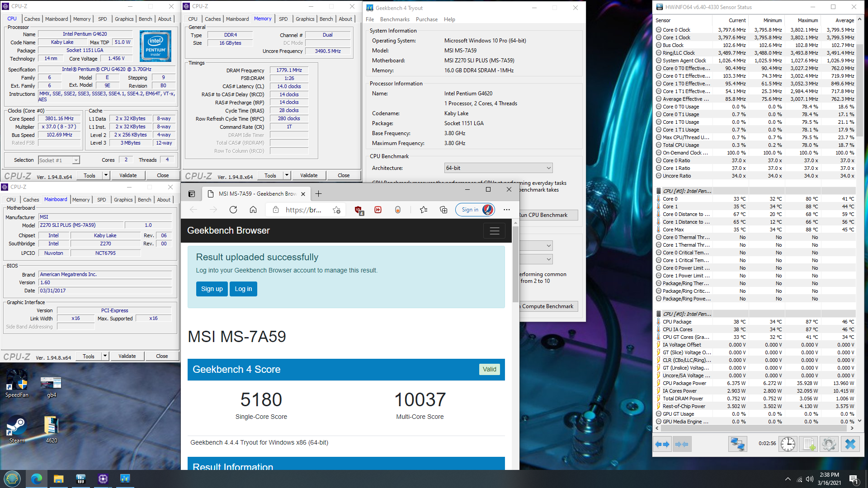Open Geekbench Help menu
Screen dimensions: 868x488
[449, 19]
